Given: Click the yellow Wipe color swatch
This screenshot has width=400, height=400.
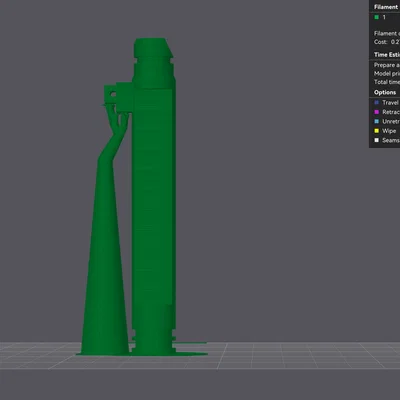Looking at the screenshot, I should [x=377, y=131].
